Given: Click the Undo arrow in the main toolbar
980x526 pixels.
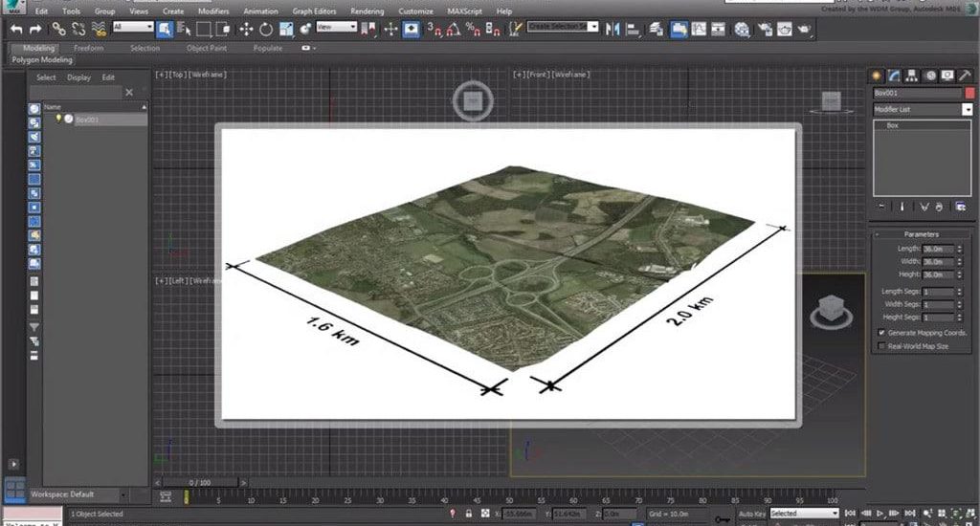Looking at the screenshot, I should coord(16,29).
